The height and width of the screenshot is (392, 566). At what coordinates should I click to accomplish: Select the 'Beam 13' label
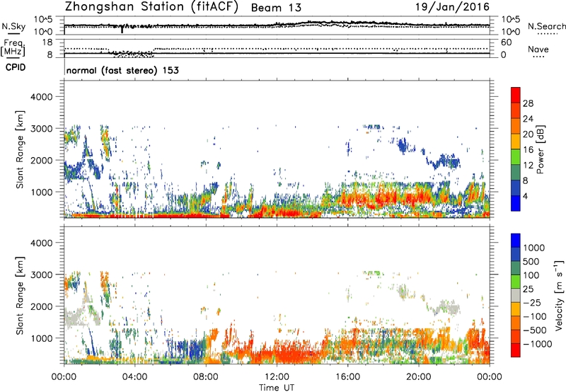coord(276,8)
